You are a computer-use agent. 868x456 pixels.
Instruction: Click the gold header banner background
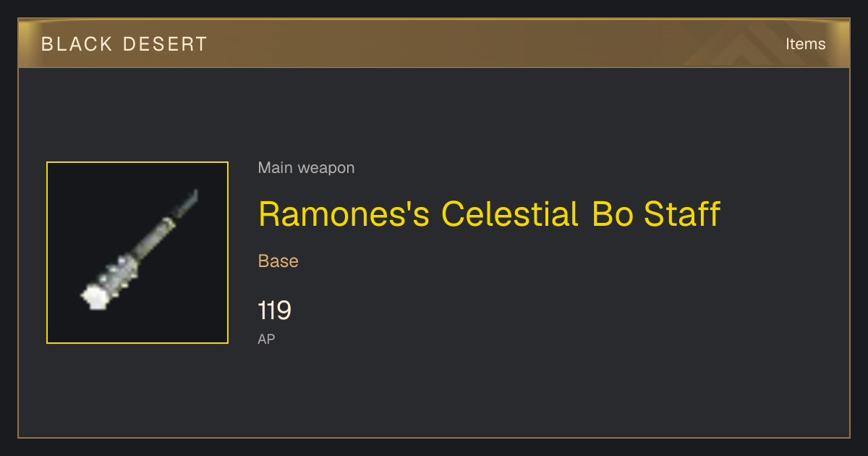click(x=434, y=43)
